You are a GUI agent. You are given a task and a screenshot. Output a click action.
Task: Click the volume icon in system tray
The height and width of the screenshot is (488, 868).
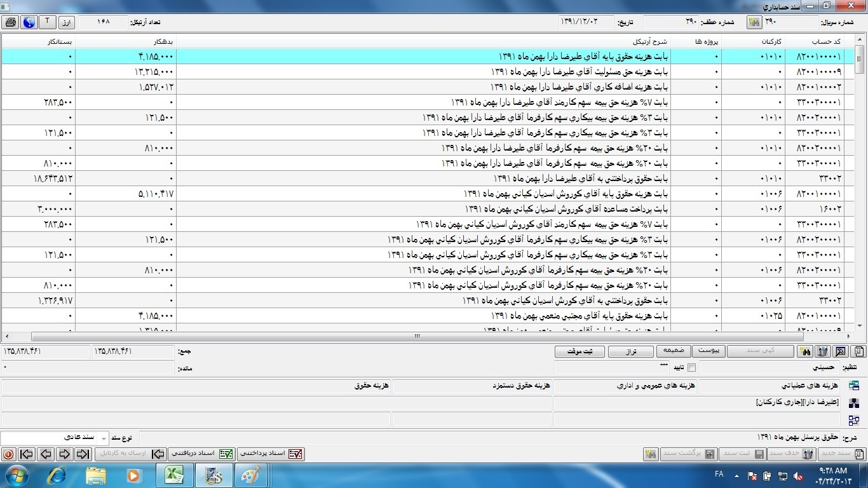pyautogui.click(x=797, y=476)
